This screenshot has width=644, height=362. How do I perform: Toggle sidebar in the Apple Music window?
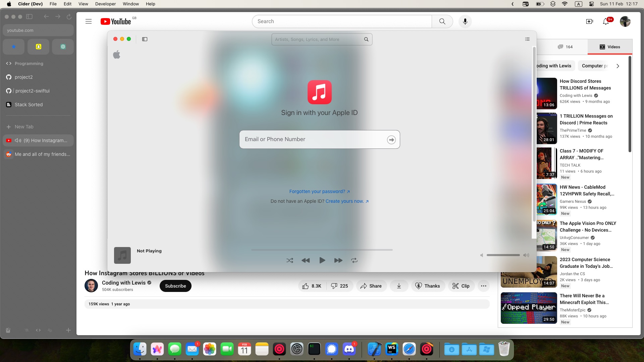coord(145,39)
